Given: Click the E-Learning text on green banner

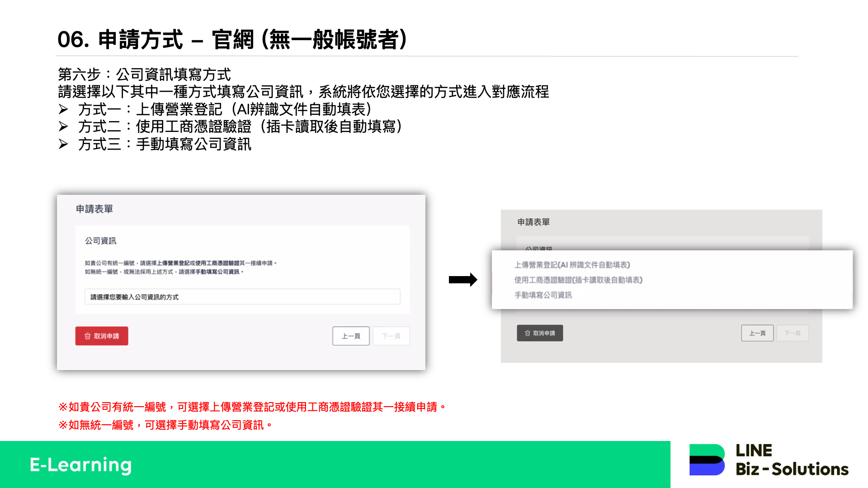Looking at the screenshot, I should (81, 465).
